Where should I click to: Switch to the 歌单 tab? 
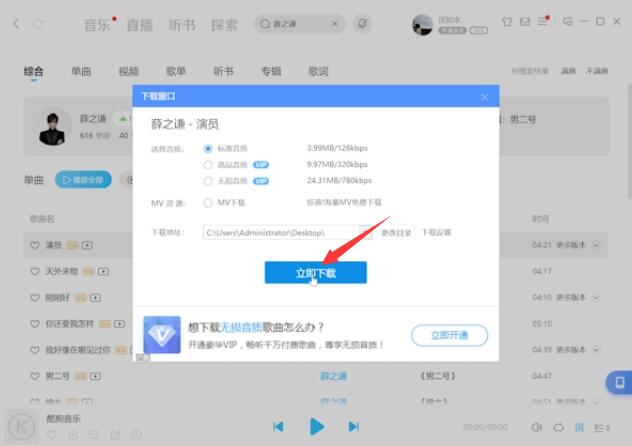pos(176,71)
